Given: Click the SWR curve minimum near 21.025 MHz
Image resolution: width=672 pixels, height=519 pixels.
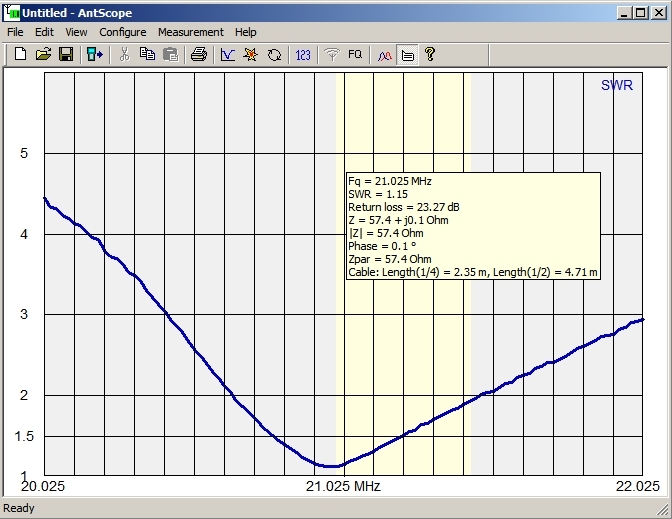Looking at the screenshot, I should click(x=331, y=466).
